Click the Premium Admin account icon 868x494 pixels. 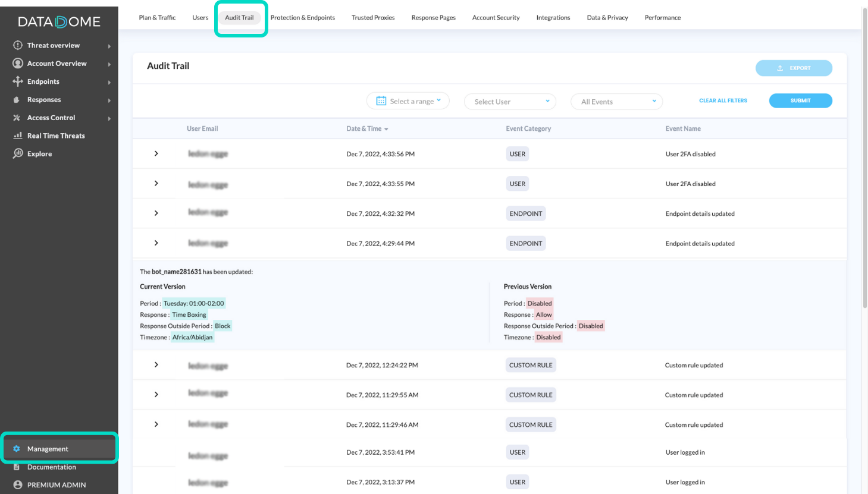pos(17,484)
